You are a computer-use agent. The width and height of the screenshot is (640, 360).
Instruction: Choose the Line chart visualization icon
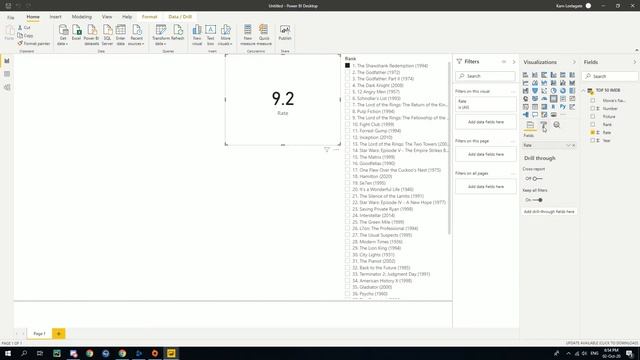525,83
